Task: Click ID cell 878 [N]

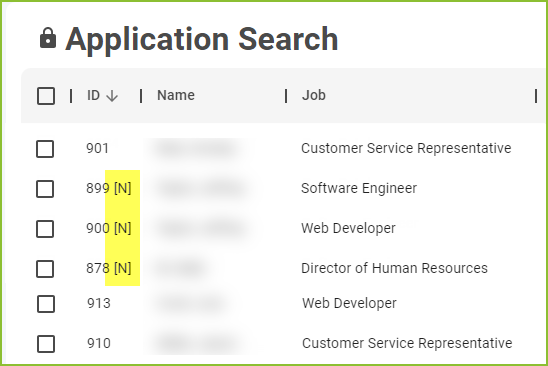Action: (x=109, y=268)
